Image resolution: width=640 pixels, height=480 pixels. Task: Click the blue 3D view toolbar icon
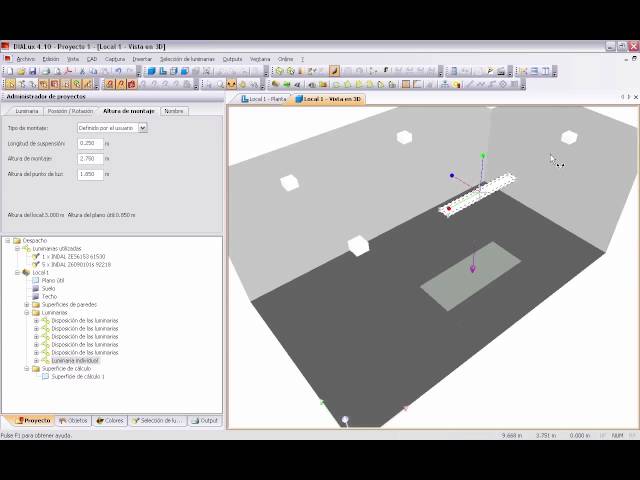[152, 71]
